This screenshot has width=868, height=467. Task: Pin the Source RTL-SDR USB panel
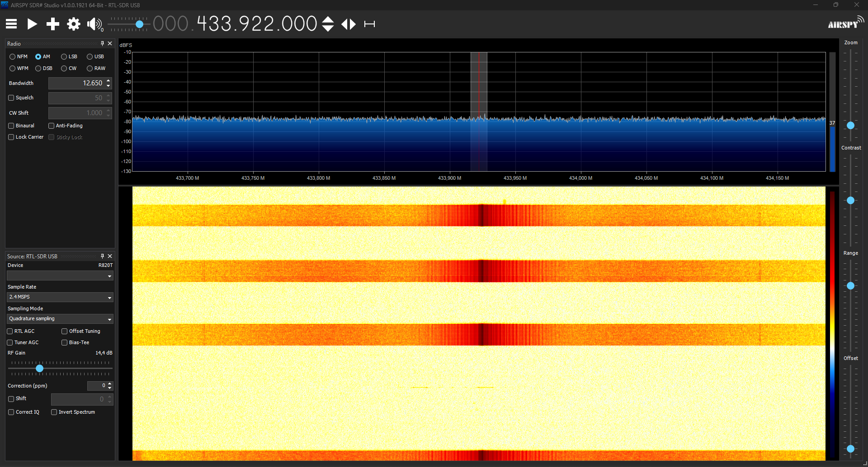tap(102, 256)
